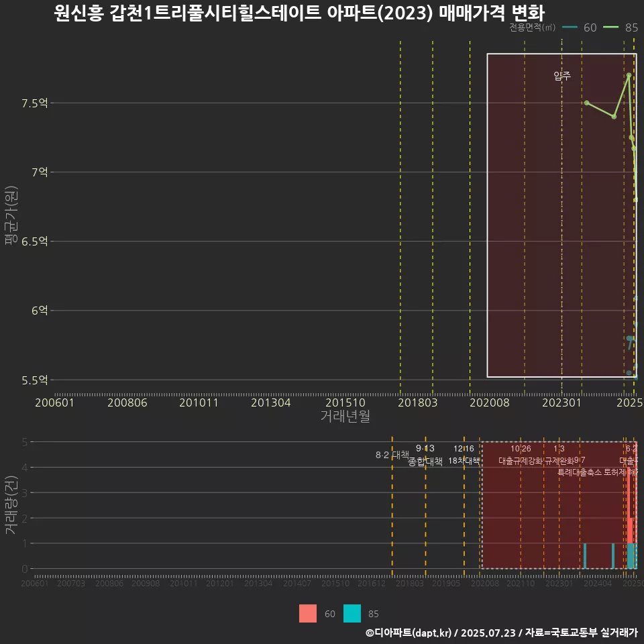This screenshot has height=644, width=644.
Task: Select the 60㎡ data point near 5.8억
Action: (x=629, y=338)
